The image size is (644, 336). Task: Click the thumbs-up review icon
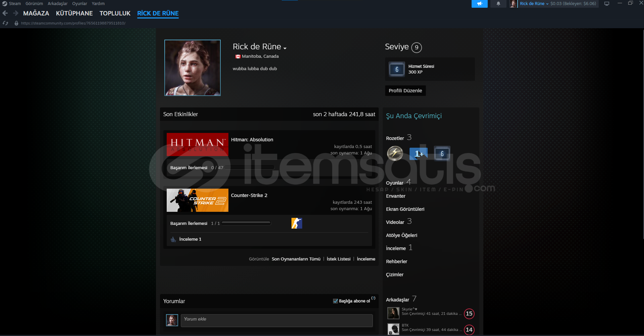tap(173, 239)
